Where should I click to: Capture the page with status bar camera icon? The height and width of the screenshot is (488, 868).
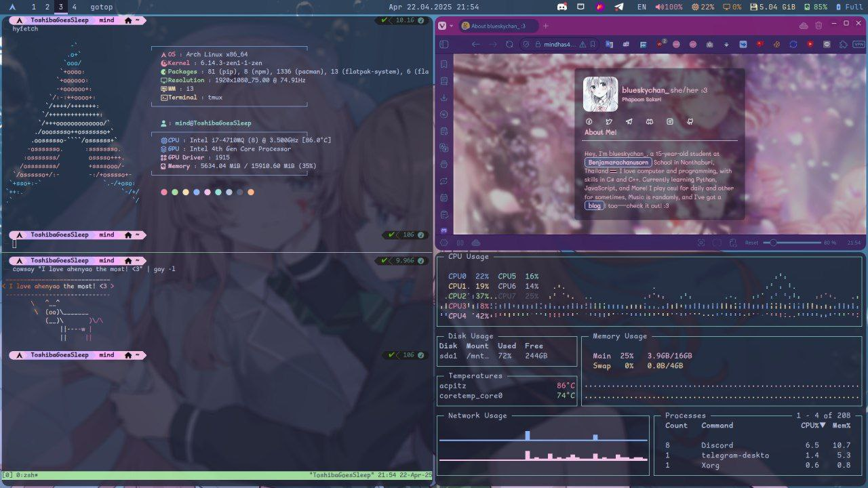pyautogui.click(x=701, y=243)
